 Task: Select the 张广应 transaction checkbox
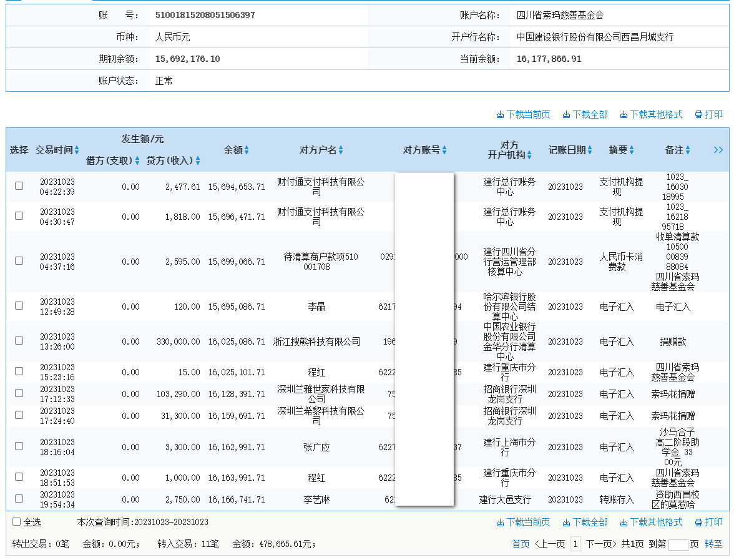(x=19, y=446)
